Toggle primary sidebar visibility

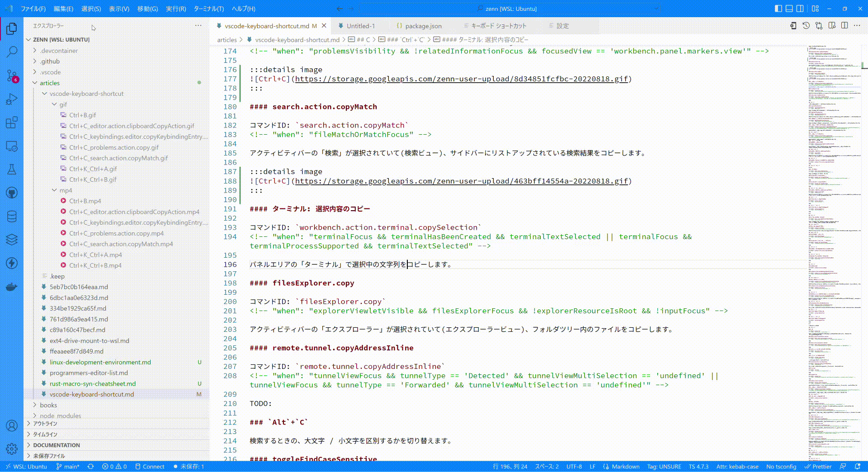pos(778,9)
